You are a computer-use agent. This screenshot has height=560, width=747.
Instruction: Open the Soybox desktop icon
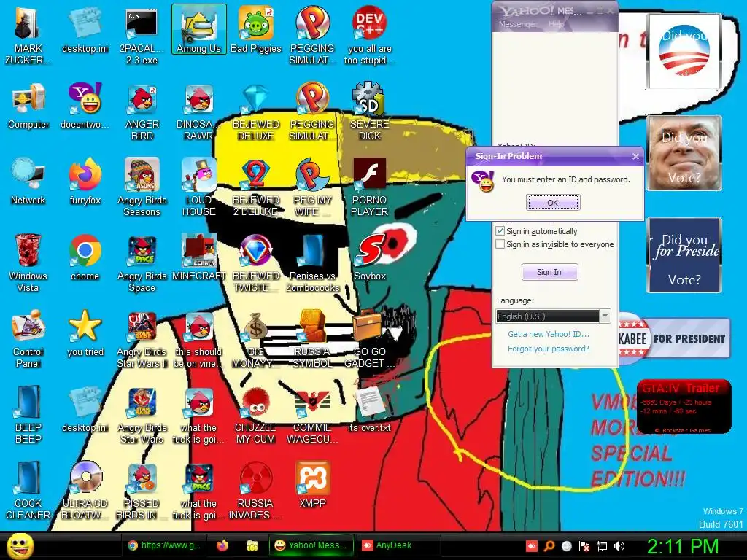(370, 257)
